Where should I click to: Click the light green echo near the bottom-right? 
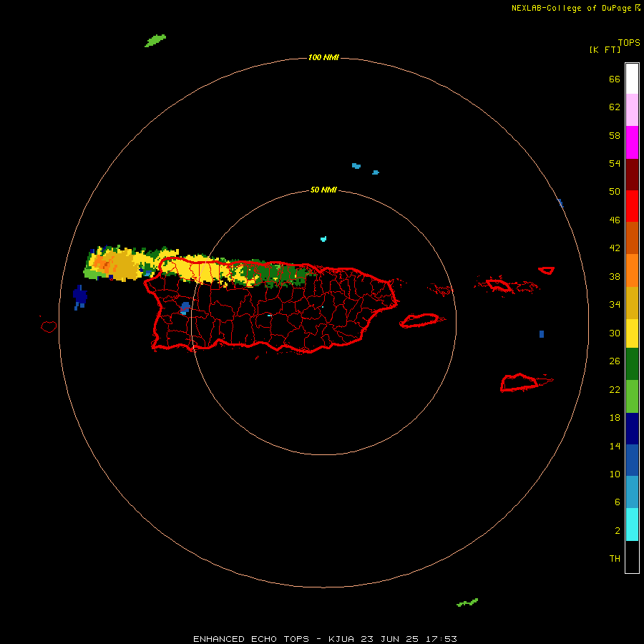coord(467,602)
